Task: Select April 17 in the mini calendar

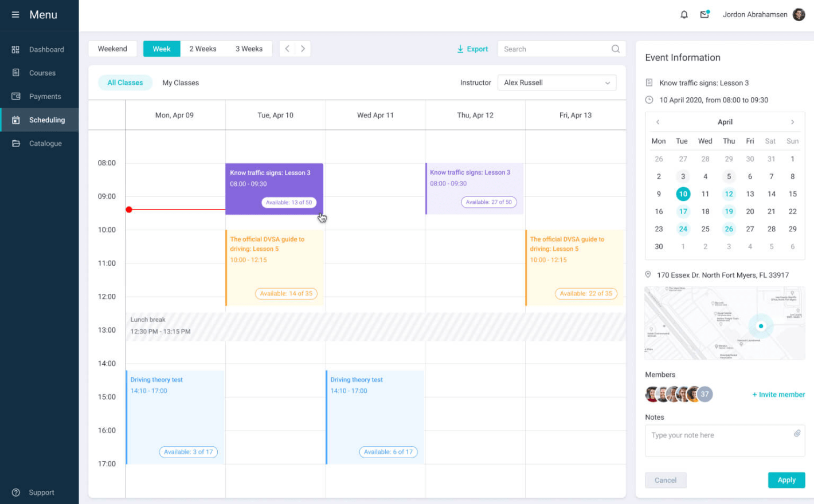Action: (x=683, y=211)
